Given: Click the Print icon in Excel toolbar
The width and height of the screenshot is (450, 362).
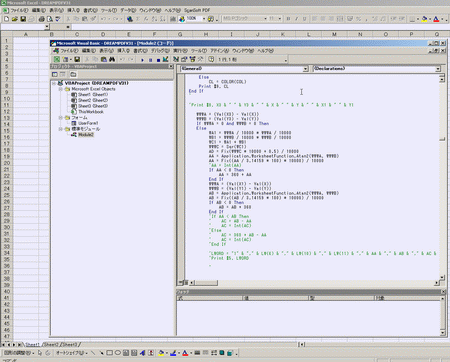Looking at the screenshot, I should tap(41, 19).
